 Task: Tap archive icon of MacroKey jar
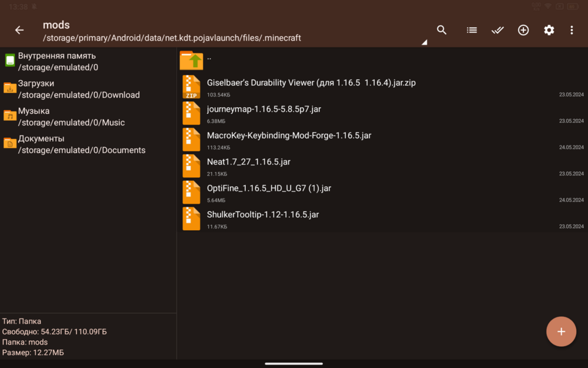pyautogui.click(x=191, y=140)
